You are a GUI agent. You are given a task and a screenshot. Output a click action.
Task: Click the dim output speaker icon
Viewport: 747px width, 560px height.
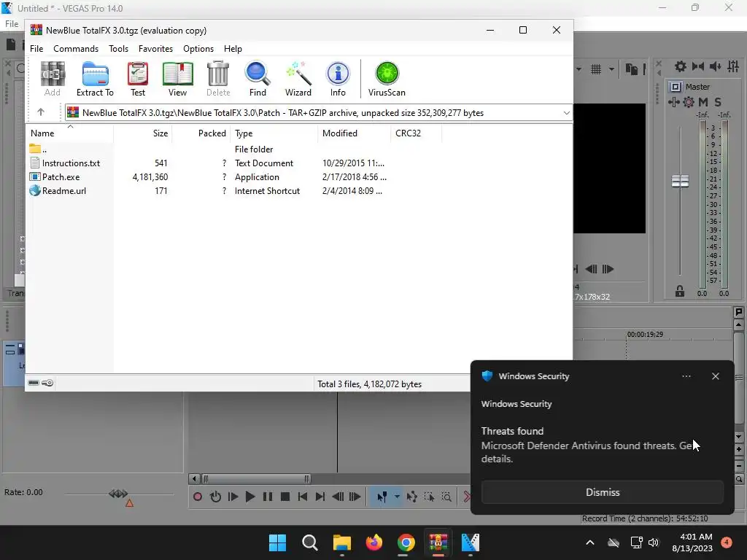(715, 66)
